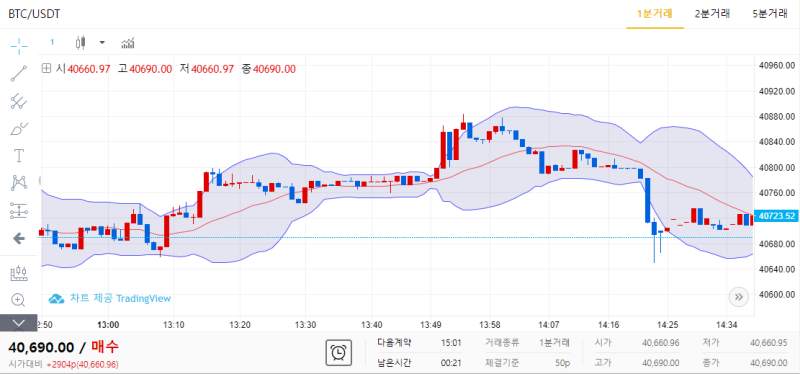The height and width of the screenshot is (374, 800).
Task: Choose the pitchfork drawing tool
Action: [19, 101]
